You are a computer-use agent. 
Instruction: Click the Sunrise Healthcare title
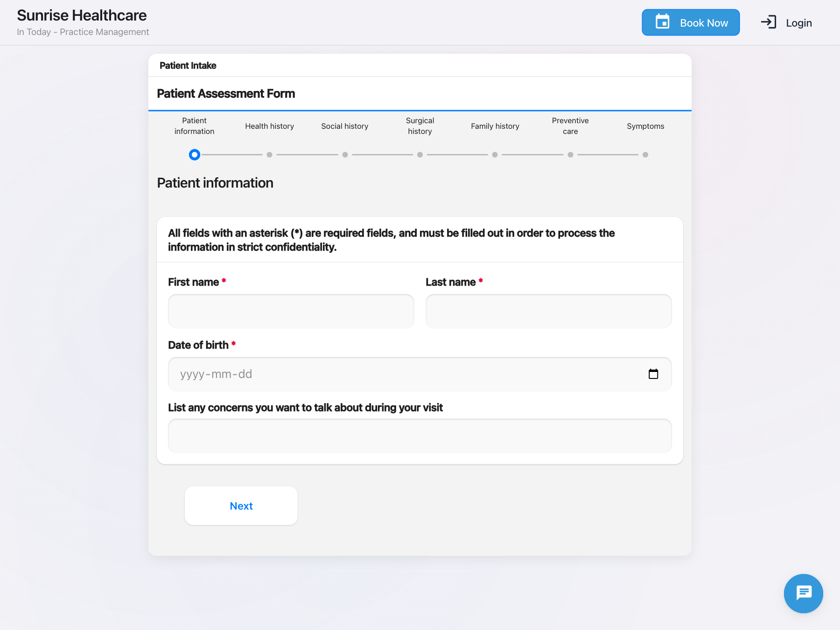[82, 15]
